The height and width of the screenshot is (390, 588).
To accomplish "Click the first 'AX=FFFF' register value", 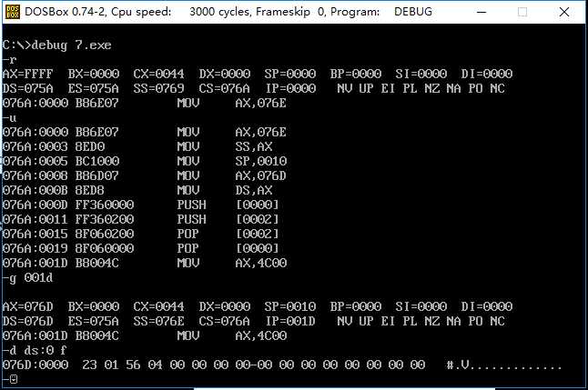I will pos(27,74).
